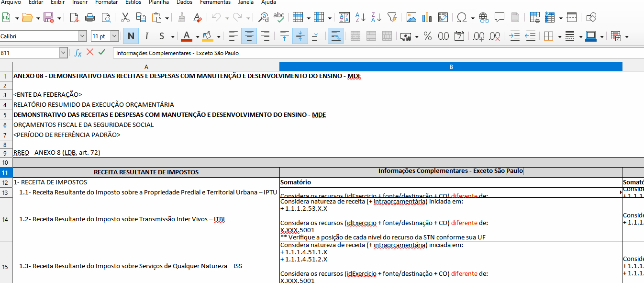
Task: Toggle Italic formatting
Action: tap(146, 36)
